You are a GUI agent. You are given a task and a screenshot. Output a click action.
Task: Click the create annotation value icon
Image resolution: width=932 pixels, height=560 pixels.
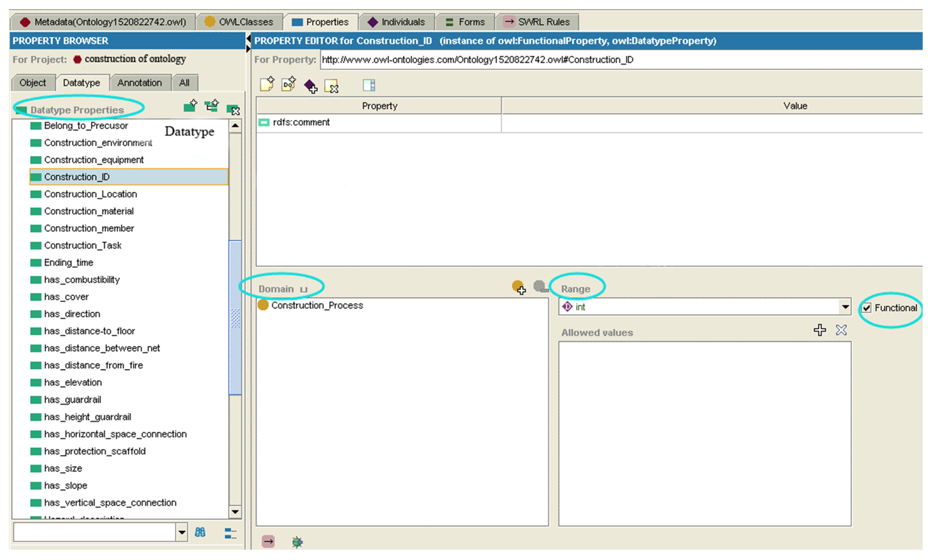tap(267, 84)
